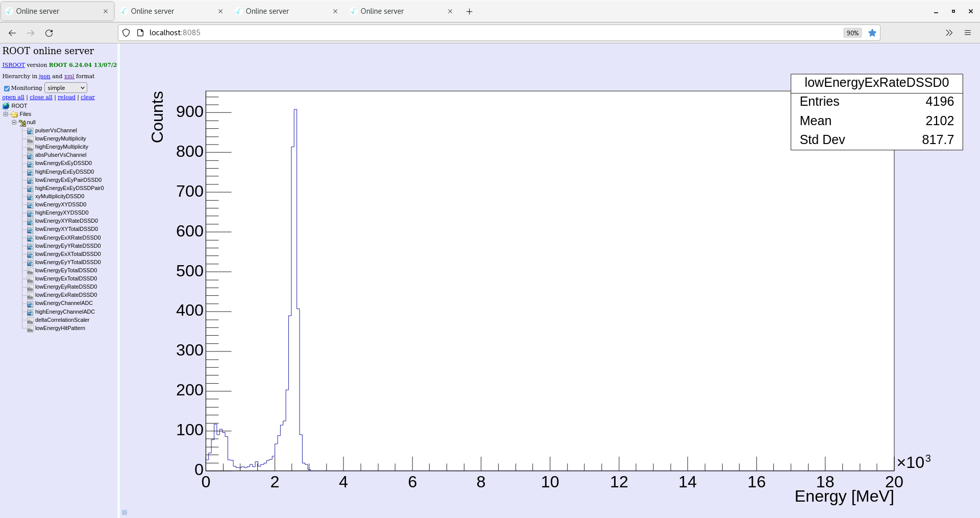Open the JSROOT link
Image resolution: width=980 pixels, height=518 pixels.
tap(13, 65)
